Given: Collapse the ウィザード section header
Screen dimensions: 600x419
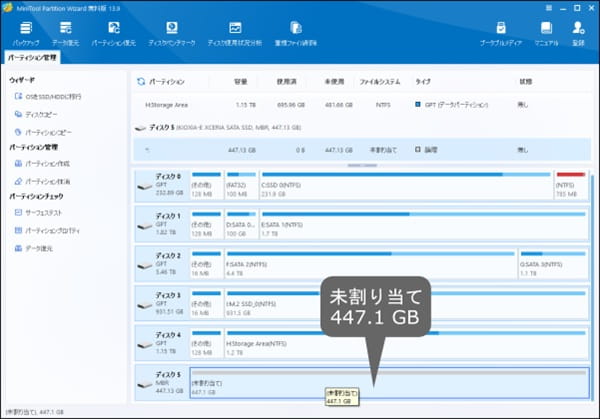Looking at the screenshot, I should point(22,80).
